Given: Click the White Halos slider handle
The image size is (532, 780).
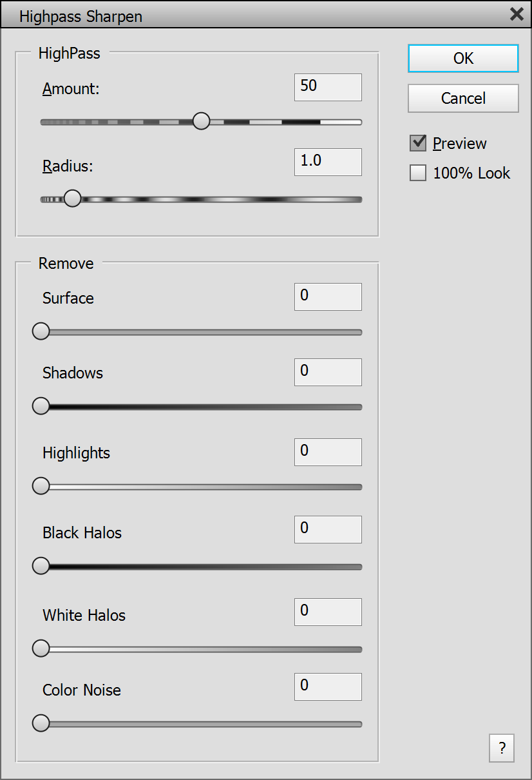Looking at the screenshot, I should point(41,648).
